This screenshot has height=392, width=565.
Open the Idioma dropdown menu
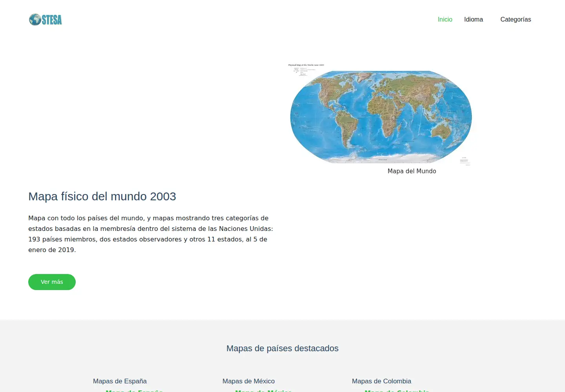(x=473, y=20)
